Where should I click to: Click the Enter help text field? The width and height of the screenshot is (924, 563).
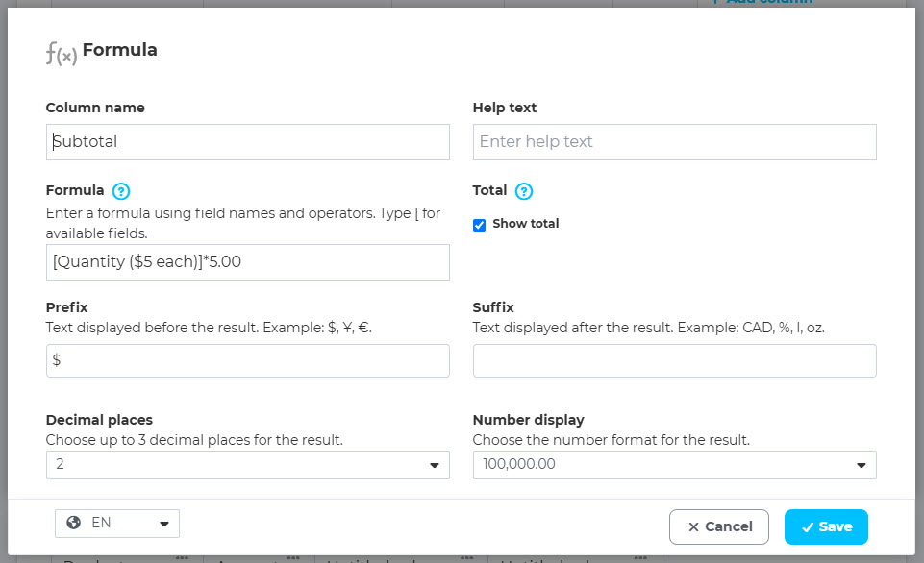[674, 142]
